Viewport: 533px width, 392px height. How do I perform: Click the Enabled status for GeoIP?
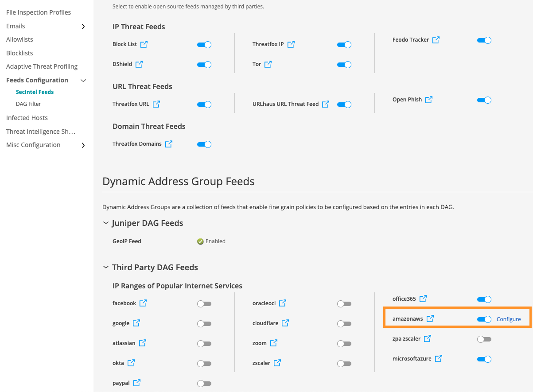[211, 241]
